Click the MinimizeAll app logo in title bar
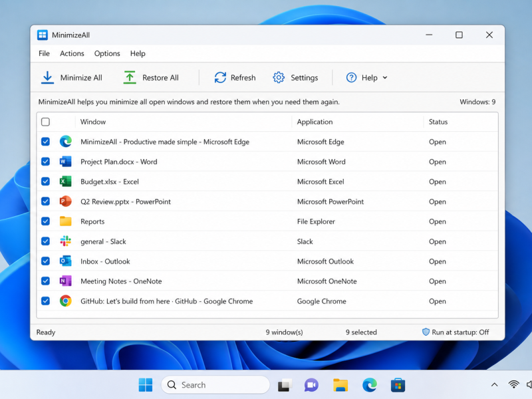The height and width of the screenshot is (399, 532). point(43,35)
